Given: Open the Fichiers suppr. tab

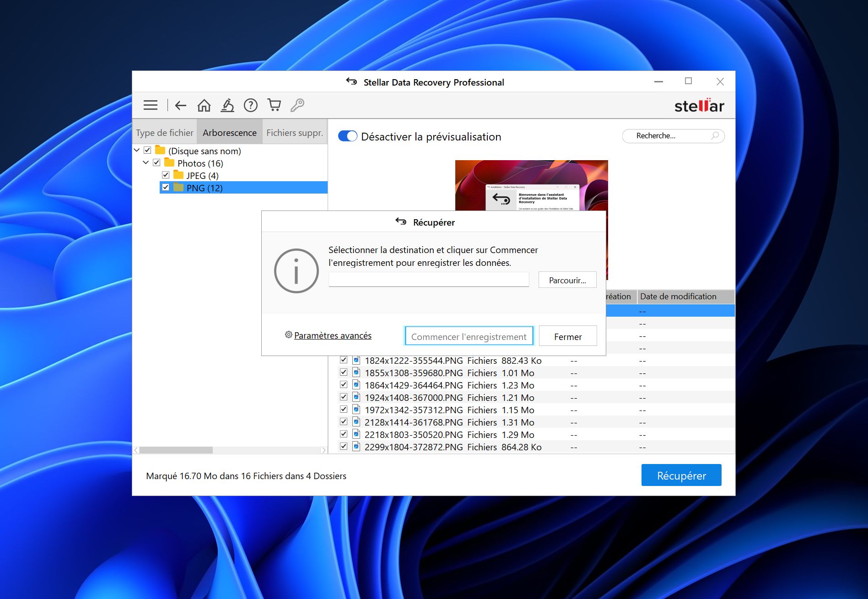Looking at the screenshot, I should tap(295, 133).
